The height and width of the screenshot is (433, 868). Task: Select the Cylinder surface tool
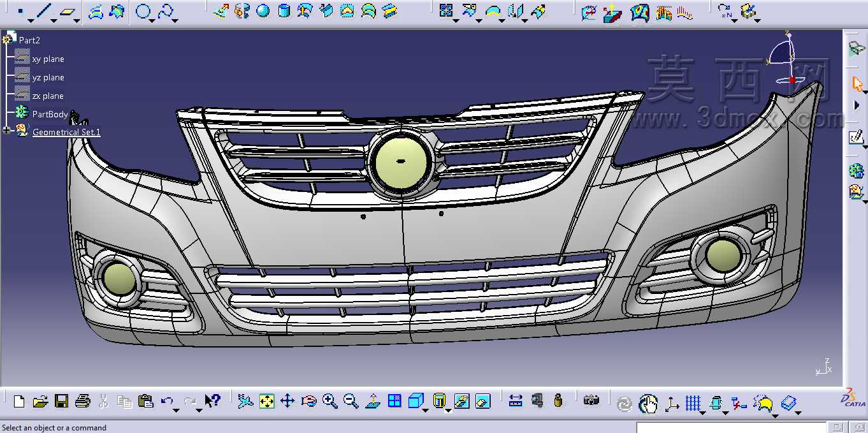[x=284, y=11]
